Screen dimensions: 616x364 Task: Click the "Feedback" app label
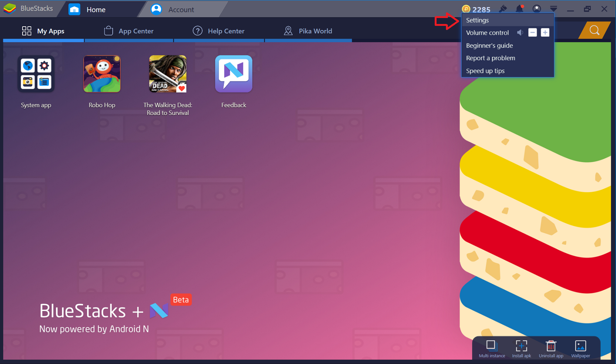[233, 105]
